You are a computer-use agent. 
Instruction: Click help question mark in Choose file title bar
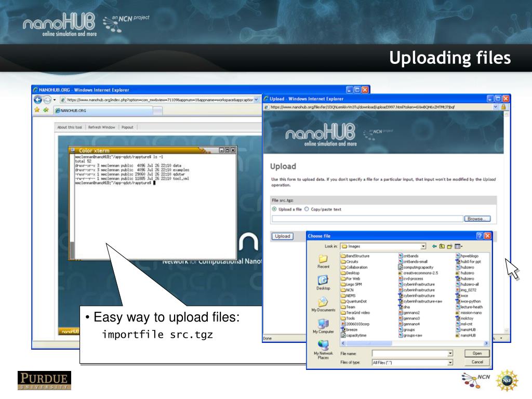[x=480, y=236]
